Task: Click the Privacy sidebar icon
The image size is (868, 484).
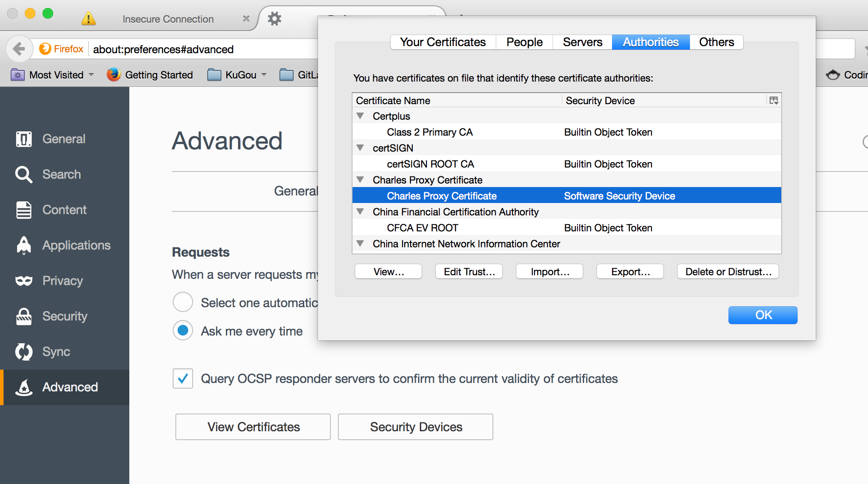Action: [x=24, y=280]
